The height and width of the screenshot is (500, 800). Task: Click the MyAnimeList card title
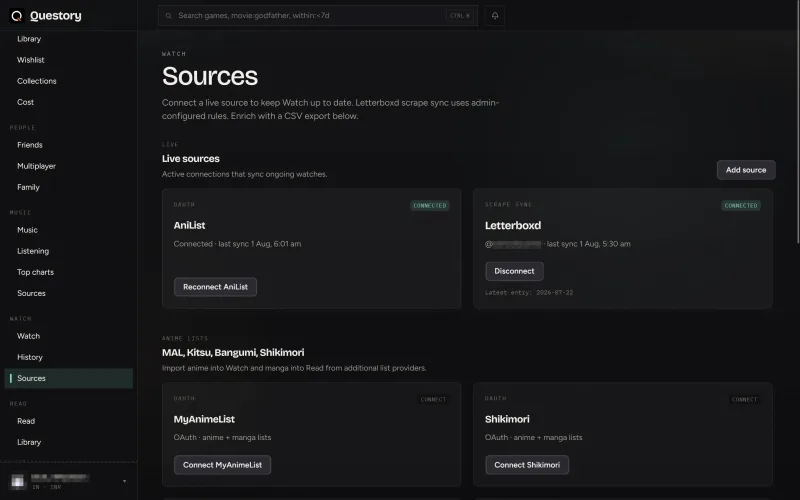204,419
